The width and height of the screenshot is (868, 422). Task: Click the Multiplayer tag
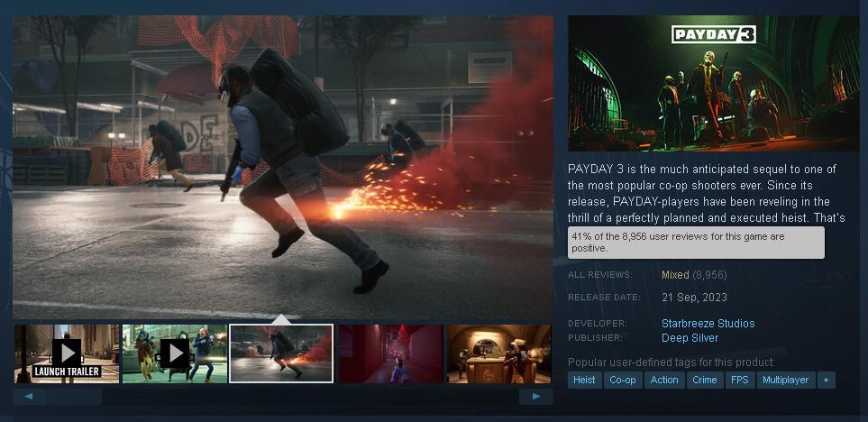(x=786, y=380)
